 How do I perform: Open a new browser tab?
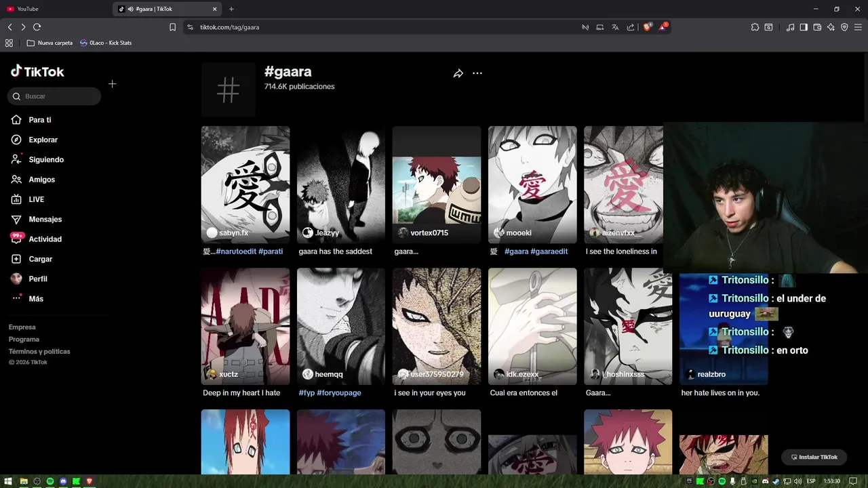231,9
